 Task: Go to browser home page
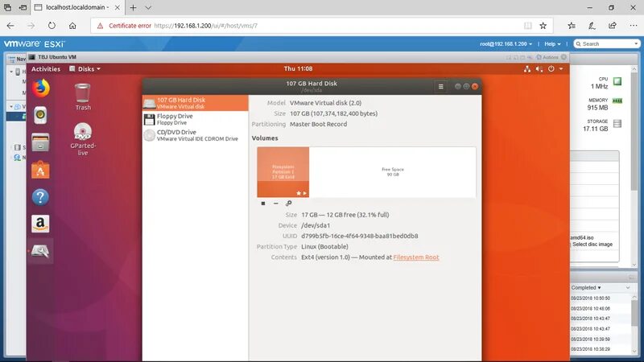72,26
